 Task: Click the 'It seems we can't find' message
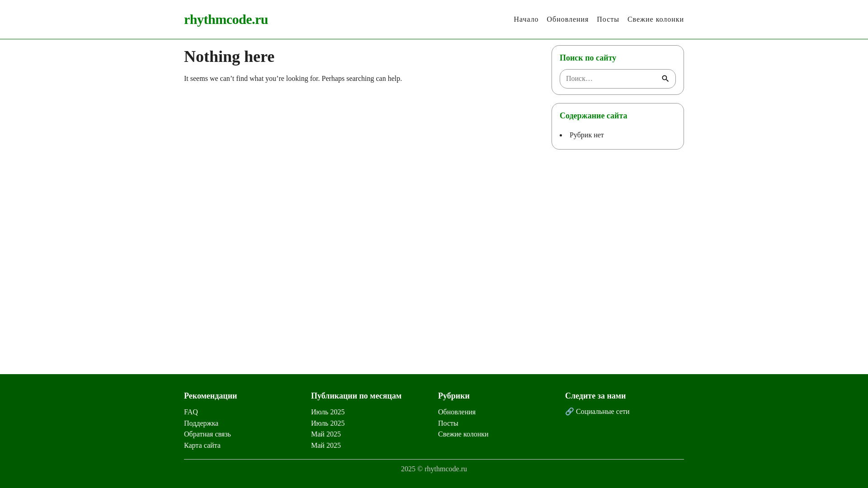[293, 79]
